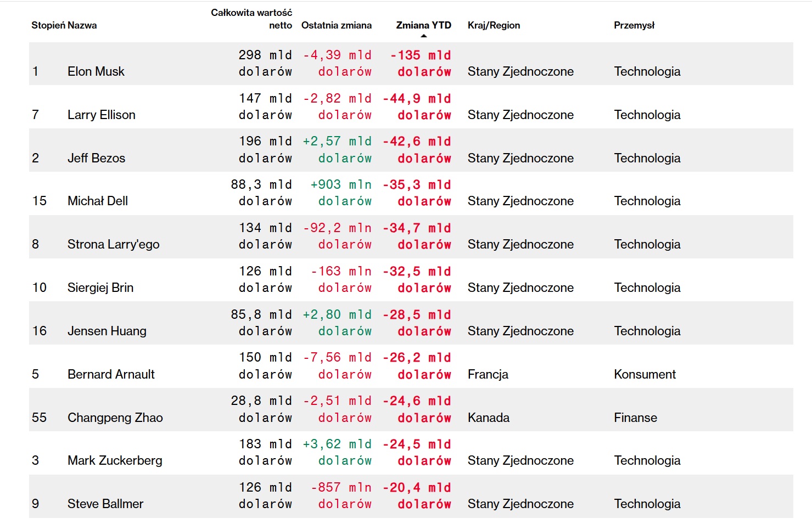The height and width of the screenshot is (524, 812).
Task: Click the Nazwa column header
Action: pos(82,25)
